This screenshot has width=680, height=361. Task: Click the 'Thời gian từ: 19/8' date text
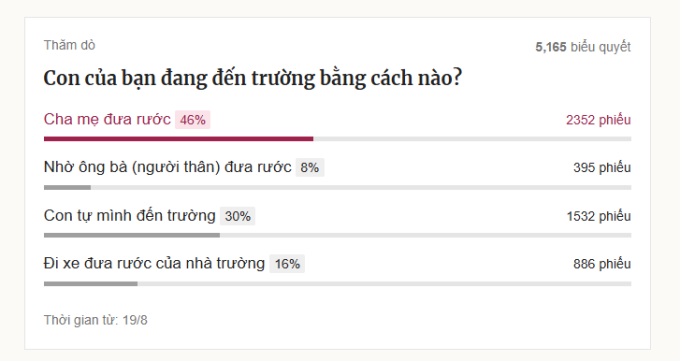pyautogui.click(x=95, y=320)
